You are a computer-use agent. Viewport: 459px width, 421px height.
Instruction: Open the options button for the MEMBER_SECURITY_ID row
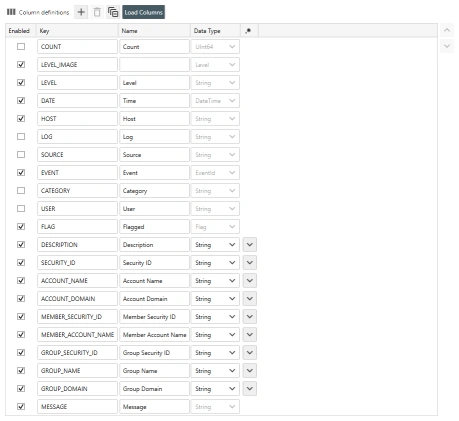click(250, 317)
